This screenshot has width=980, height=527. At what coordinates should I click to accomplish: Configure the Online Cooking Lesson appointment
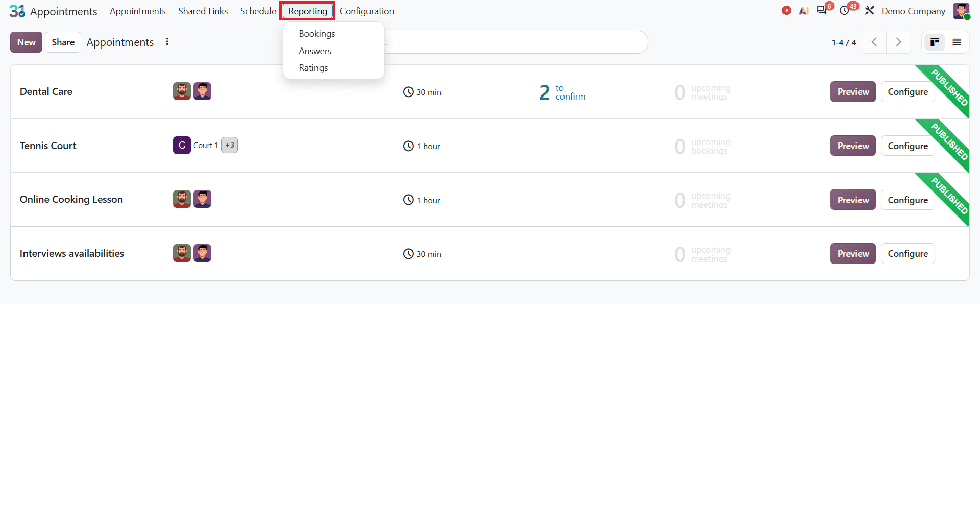click(x=908, y=200)
